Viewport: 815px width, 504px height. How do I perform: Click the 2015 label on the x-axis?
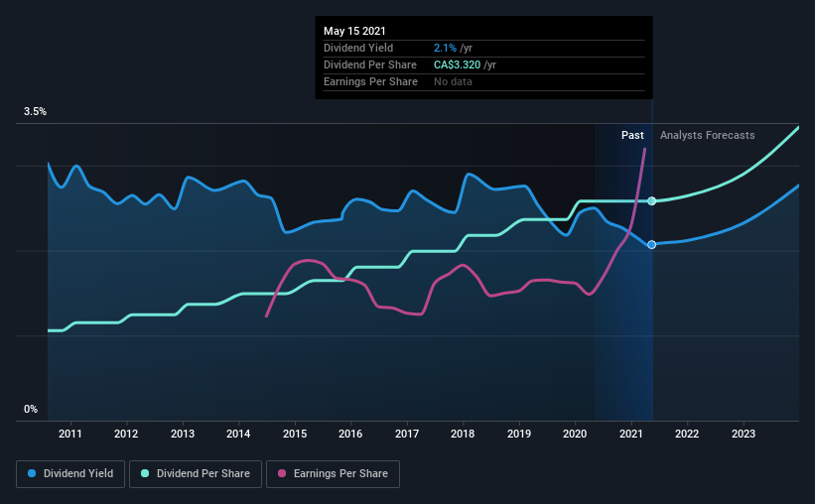(x=295, y=434)
